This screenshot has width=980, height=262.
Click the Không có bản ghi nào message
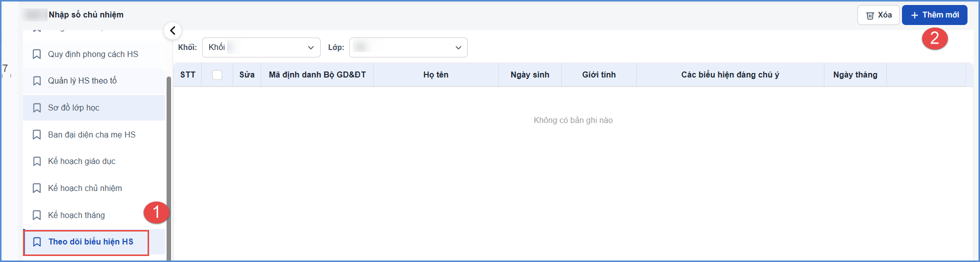point(573,120)
